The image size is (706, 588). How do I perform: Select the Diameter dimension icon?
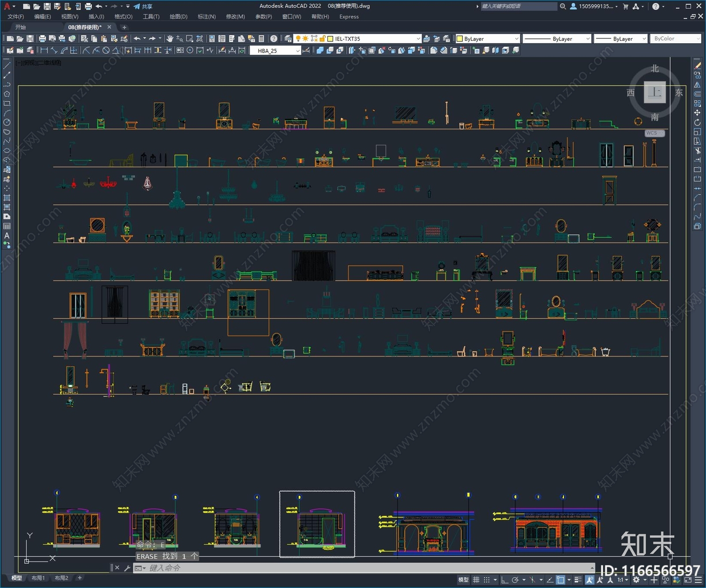pos(106,51)
